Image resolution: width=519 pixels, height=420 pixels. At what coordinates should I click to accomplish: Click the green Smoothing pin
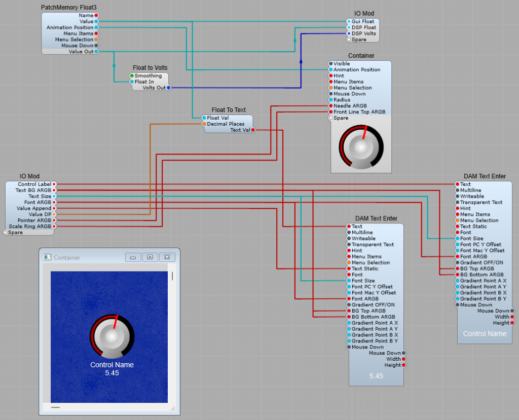tap(132, 76)
